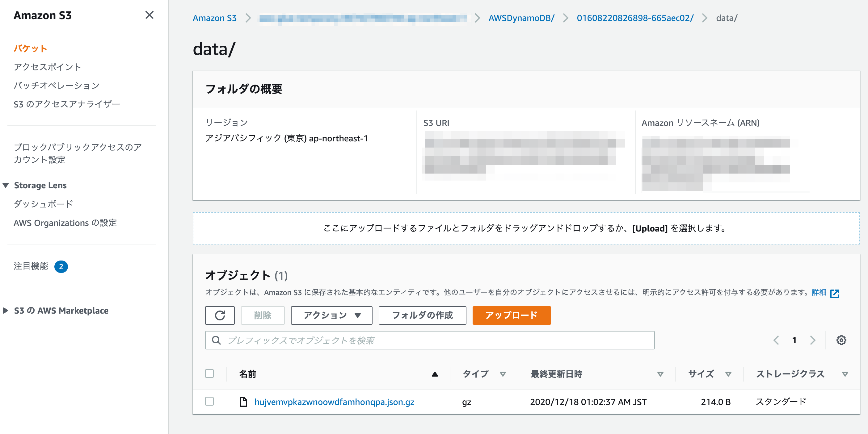
Task: Open the blurred bucket name breadcrumb
Action: coord(363,18)
